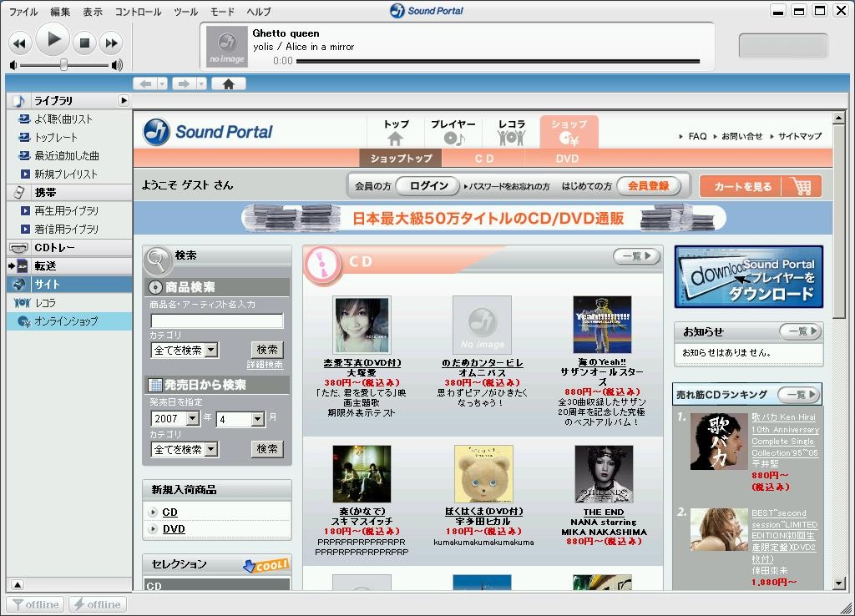Collapse sidebar with bottom up-arrow button
The width and height of the screenshot is (855, 616).
(18, 585)
